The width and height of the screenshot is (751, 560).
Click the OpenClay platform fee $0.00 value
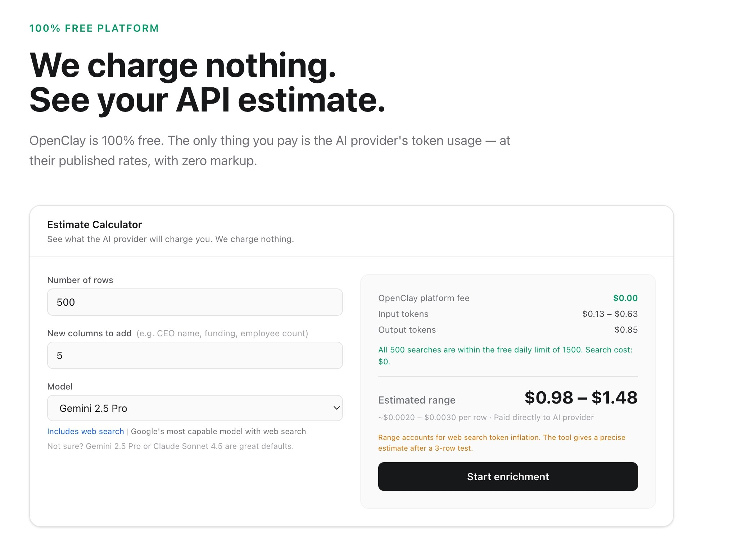pyautogui.click(x=625, y=298)
